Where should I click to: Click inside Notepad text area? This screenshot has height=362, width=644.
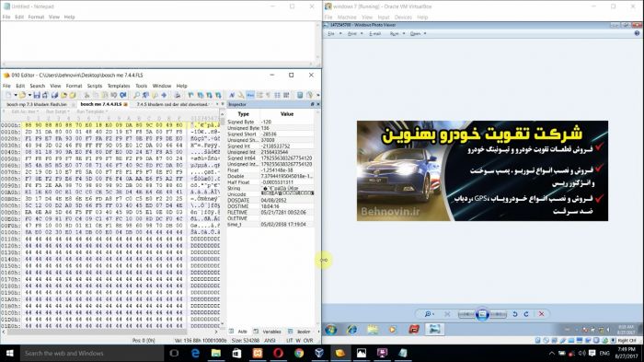(x=158, y=41)
